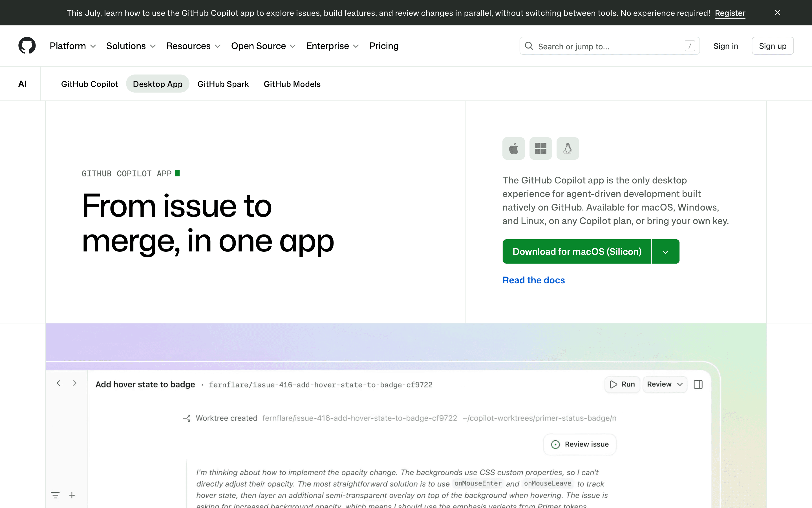Image resolution: width=812 pixels, height=508 pixels.
Task: Open the Register link in banner
Action: pyautogui.click(x=730, y=13)
